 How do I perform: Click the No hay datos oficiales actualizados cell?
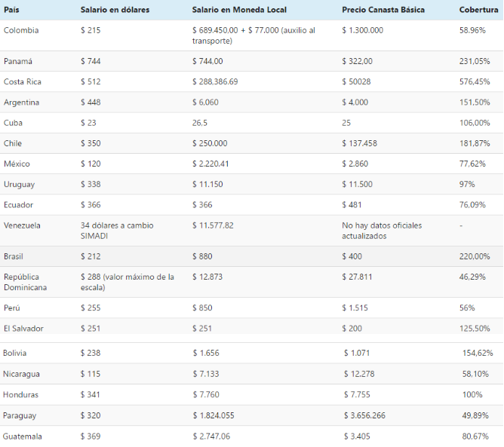tap(382, 230)
